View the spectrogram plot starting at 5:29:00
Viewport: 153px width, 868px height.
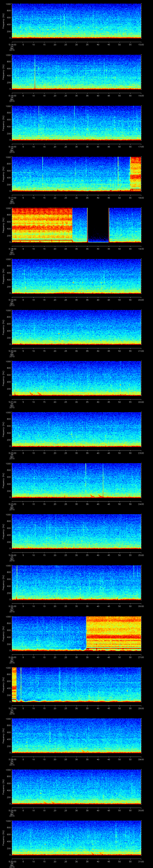(76, 786)
